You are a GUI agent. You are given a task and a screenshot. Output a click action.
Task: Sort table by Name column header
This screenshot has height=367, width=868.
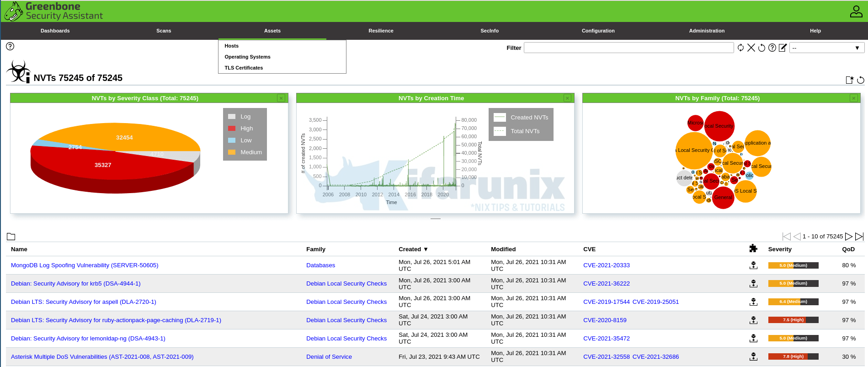pyautogui.click(x=19, y=249)
